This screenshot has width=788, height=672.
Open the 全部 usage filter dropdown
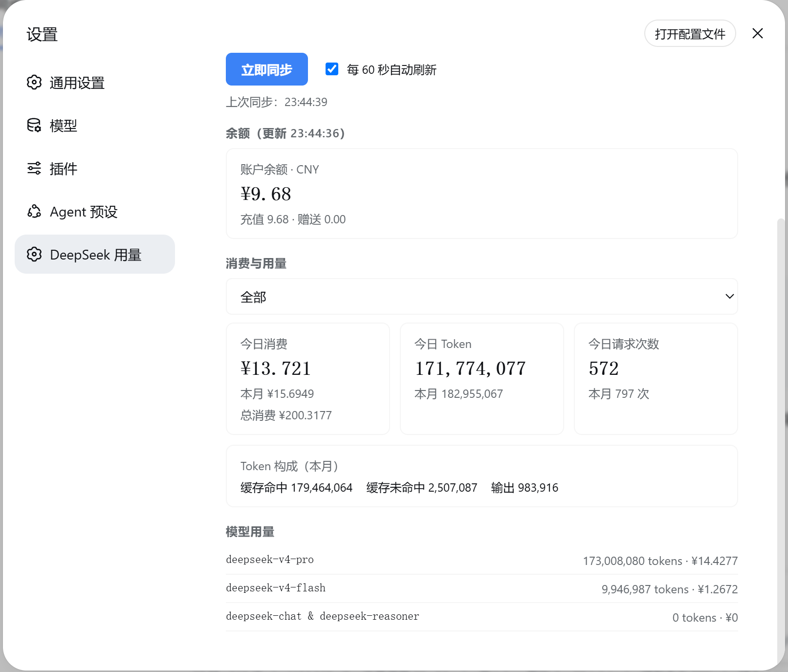(x=482, y=297)
